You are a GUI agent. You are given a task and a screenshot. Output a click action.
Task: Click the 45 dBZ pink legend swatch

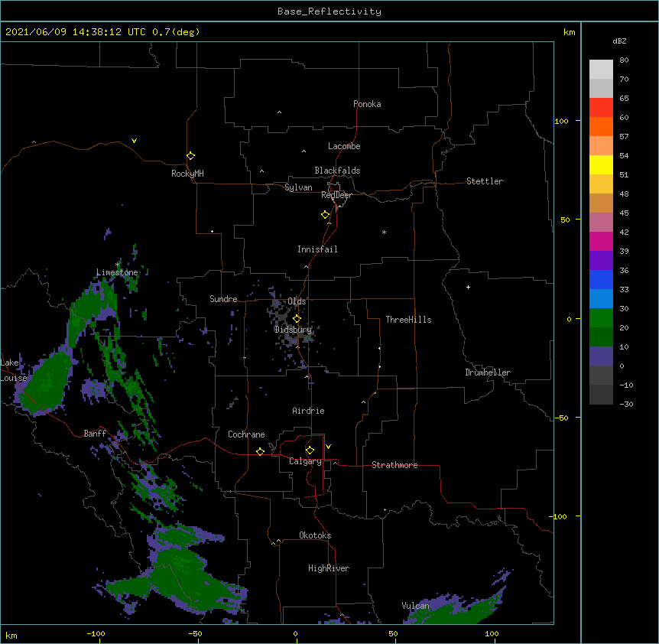tap(601, 222)
